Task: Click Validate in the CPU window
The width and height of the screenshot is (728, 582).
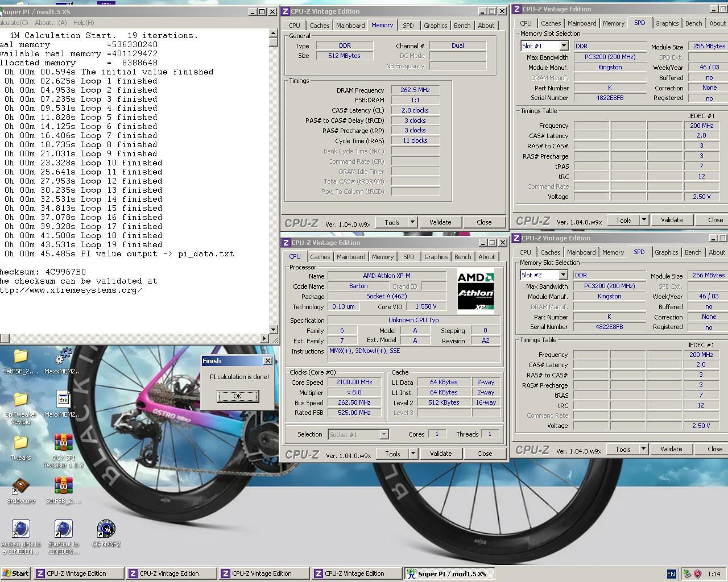Action: [x=441, y=454]
